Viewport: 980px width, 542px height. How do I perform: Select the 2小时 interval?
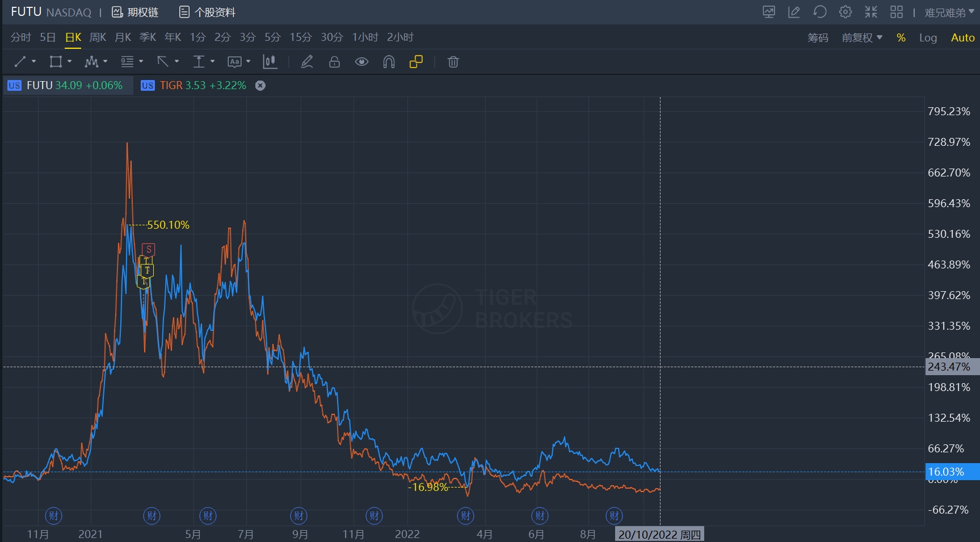pos(400,37)
